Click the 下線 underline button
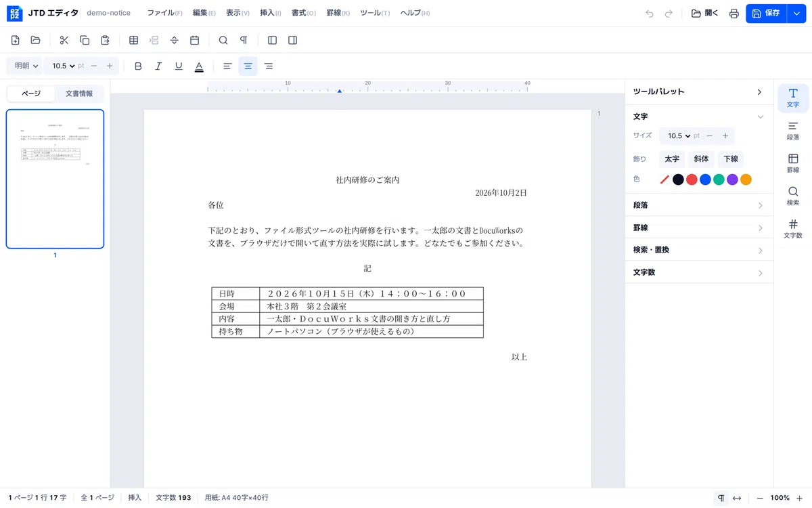The image size is (812, 508). (731, 159)
